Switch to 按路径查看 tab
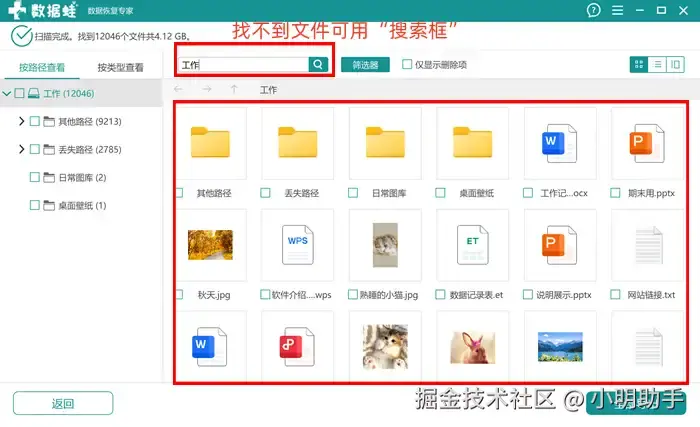The height and width of the screenshot is (427, 700). [x=42, y=67]
